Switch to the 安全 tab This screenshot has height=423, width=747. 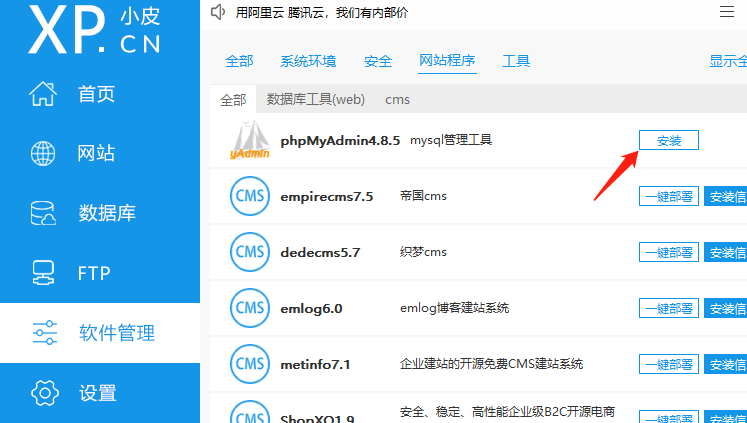pos(378,61)
